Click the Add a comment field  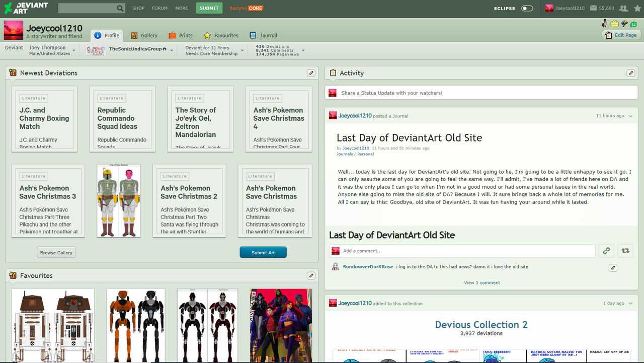tap(462, 251)
